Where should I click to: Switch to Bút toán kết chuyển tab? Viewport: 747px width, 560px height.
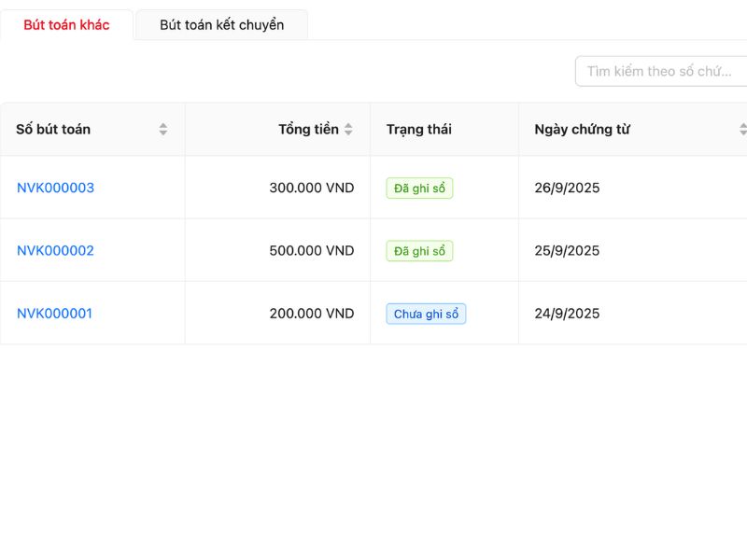coord(221,25)
